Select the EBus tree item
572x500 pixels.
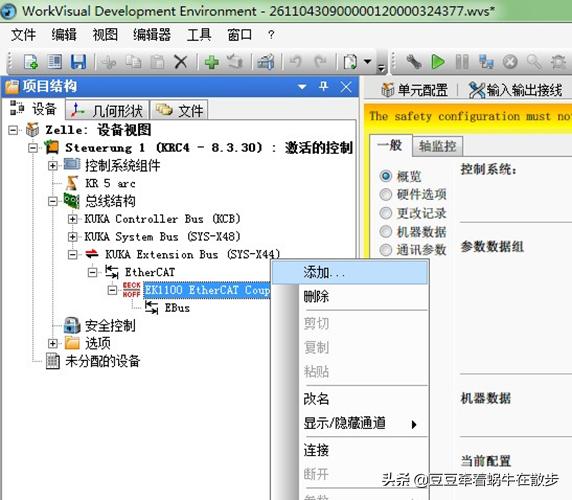pyautogui.click(x=177, y=308)
